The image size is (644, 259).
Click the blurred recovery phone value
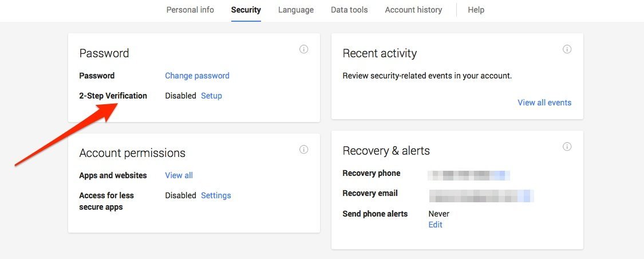click(x=469, y=175)
